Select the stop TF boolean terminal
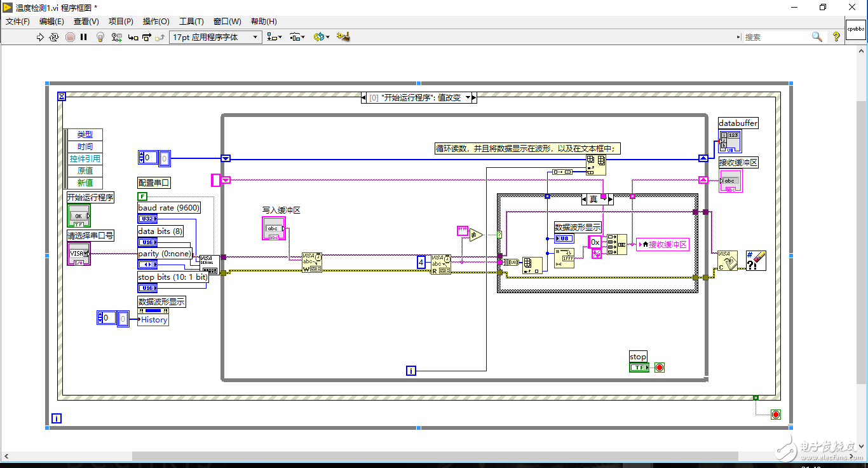 click(638, 368)
